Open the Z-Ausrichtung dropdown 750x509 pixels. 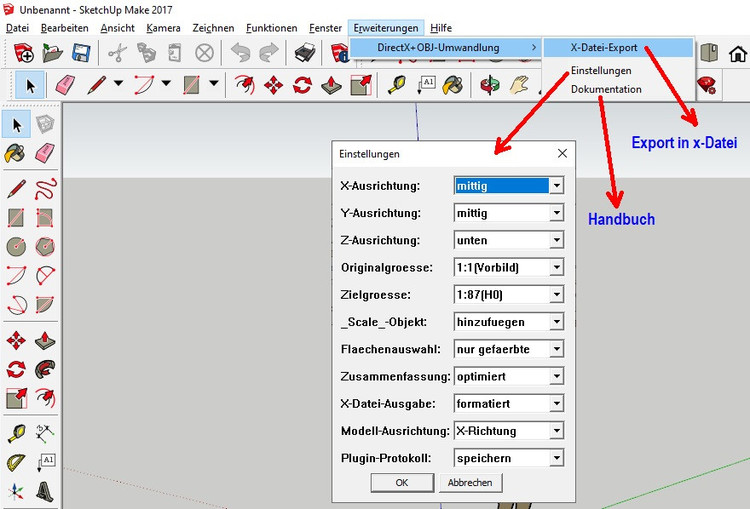[x=556, y=240]
